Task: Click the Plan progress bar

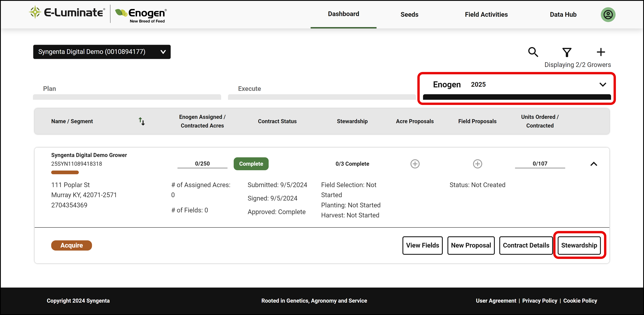Action: tap(127, 97)
